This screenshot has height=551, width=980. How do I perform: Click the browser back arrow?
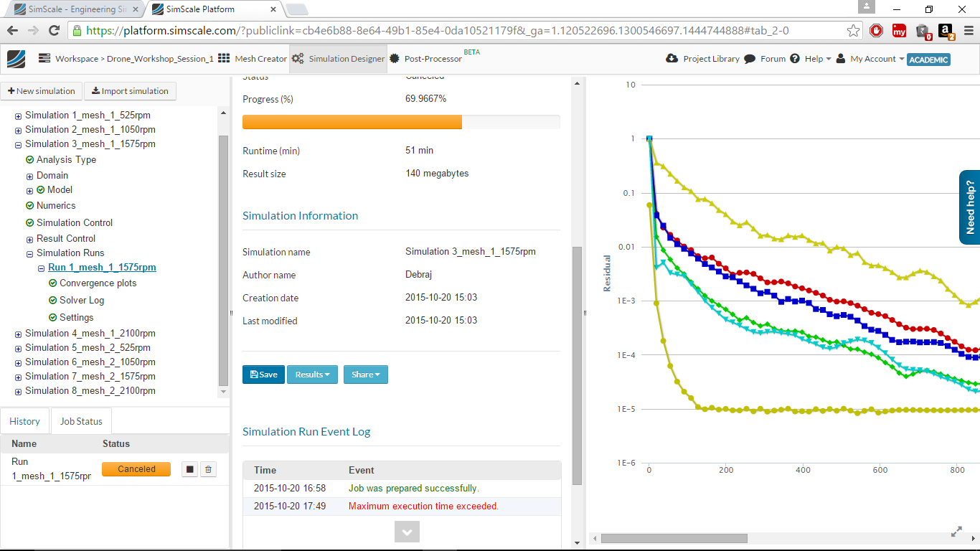click(x=12, y=31)
